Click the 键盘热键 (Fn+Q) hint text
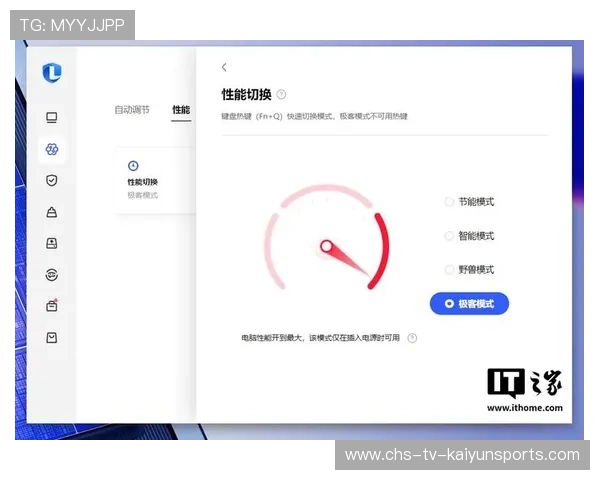The height and width of the screenshot is (480, 600). tap(314, 116)
